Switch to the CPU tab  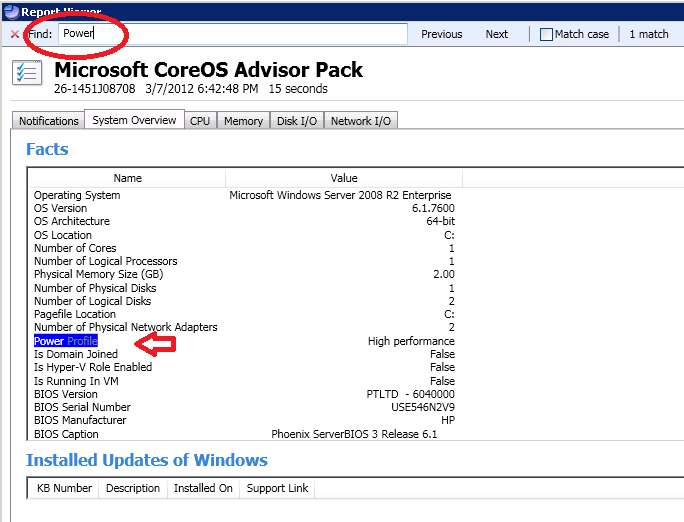point(200,121)
